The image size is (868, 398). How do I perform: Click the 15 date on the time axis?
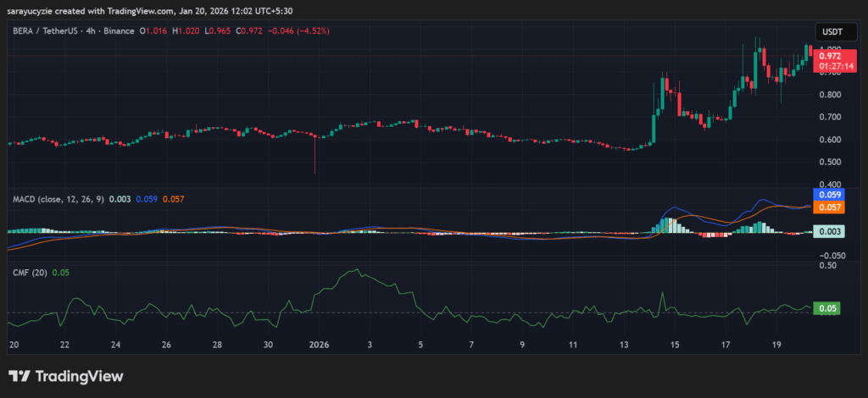(675, 345)
